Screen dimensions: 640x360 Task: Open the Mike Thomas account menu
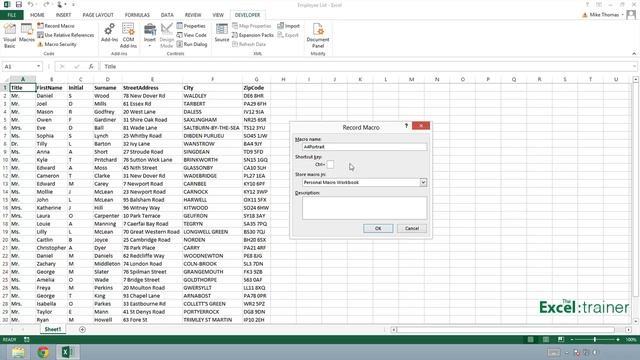(x=603, y=15)
